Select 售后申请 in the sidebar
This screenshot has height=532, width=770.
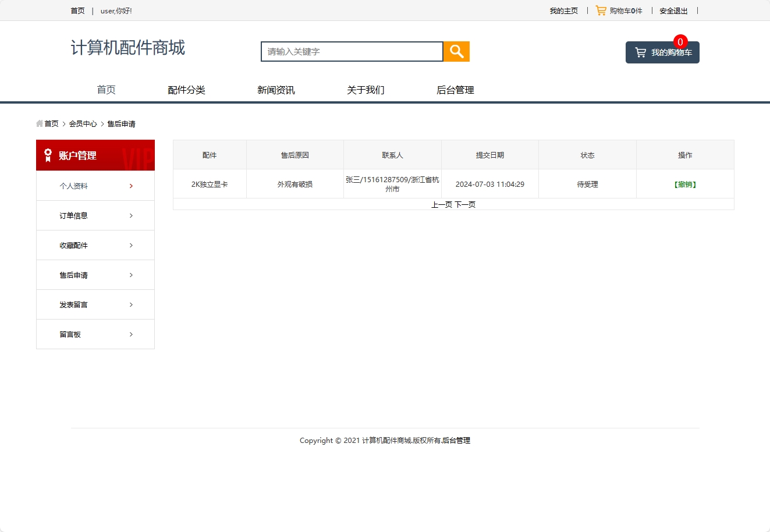(74, 275)
